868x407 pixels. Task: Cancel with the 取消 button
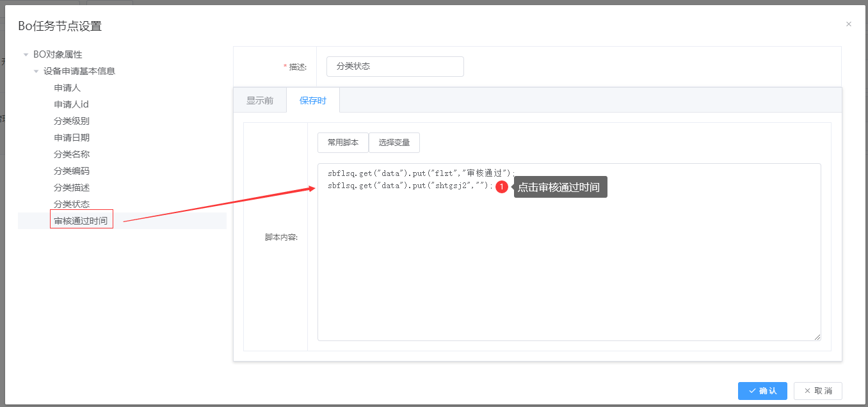(x=818, y=391)
